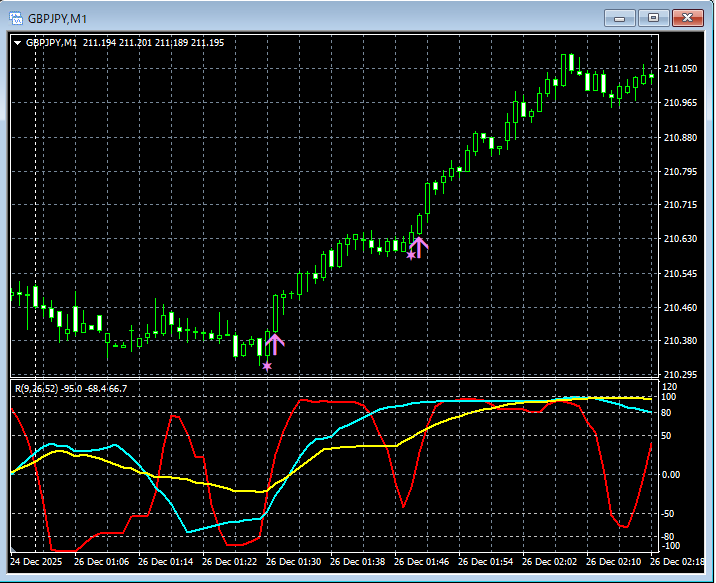Viewport: 716px width, 583px height.
Task: Select the 26 Dec 02:10 time label
Action: [614, 562]
